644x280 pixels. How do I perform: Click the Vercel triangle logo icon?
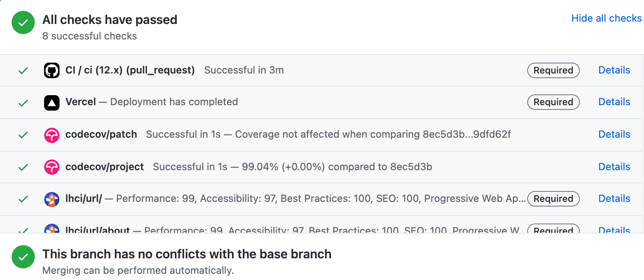(x=52, y=103)
